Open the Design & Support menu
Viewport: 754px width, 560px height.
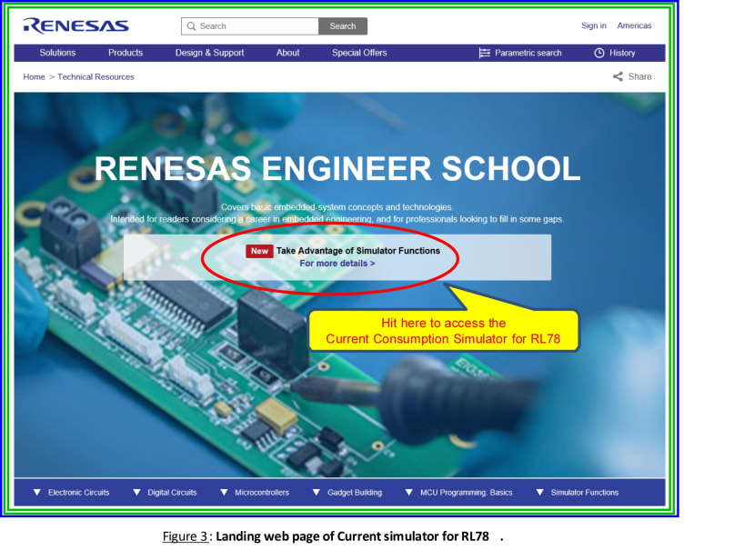coord(209,53)
